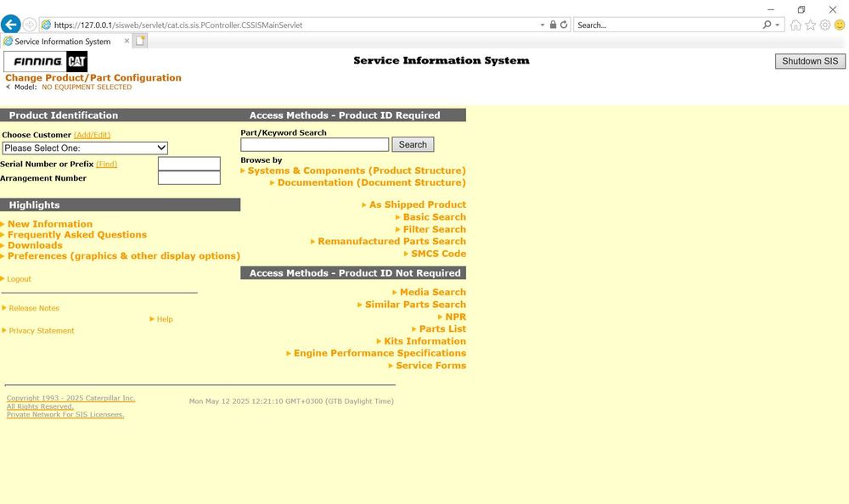Click the Serial Number Find link
The width and height of the screenshot is (849, 504).
[x=107, y=164]
